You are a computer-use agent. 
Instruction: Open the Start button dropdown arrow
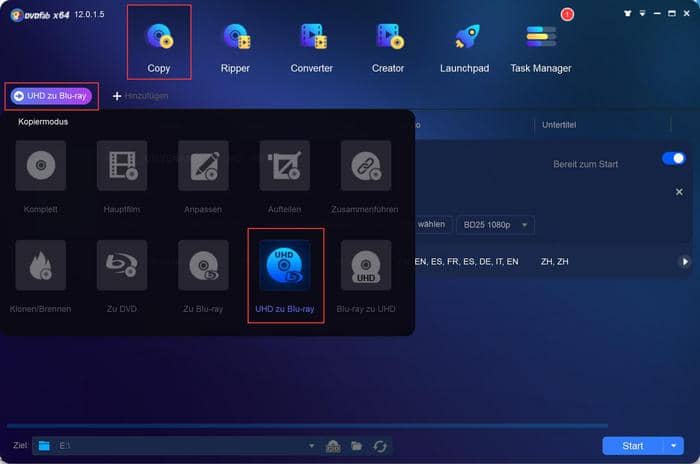(x=673, y=446)
